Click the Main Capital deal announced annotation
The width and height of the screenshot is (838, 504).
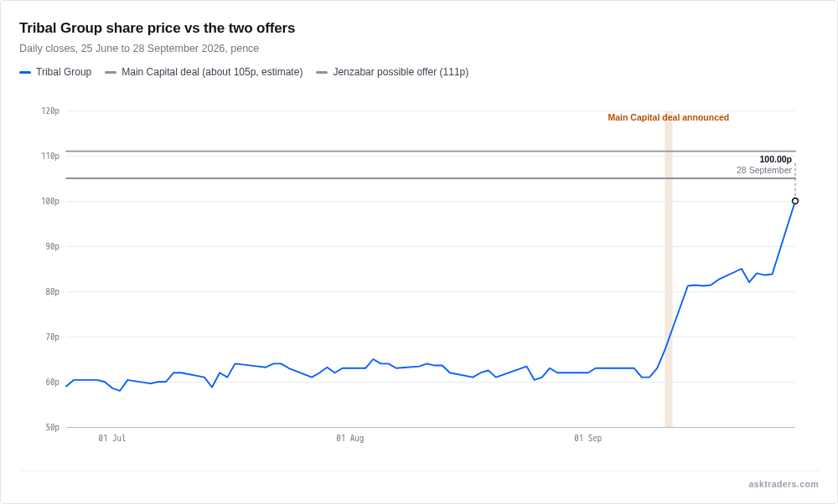(668, 117)
